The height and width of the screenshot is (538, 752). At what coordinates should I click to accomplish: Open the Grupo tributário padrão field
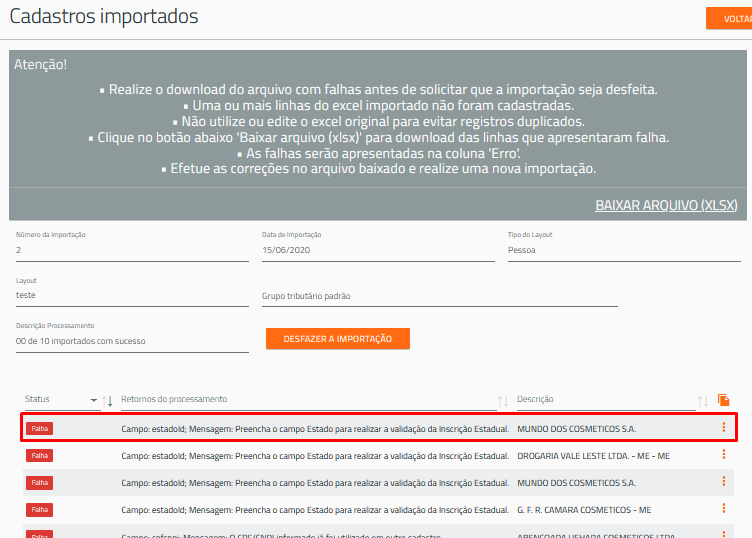439,296
